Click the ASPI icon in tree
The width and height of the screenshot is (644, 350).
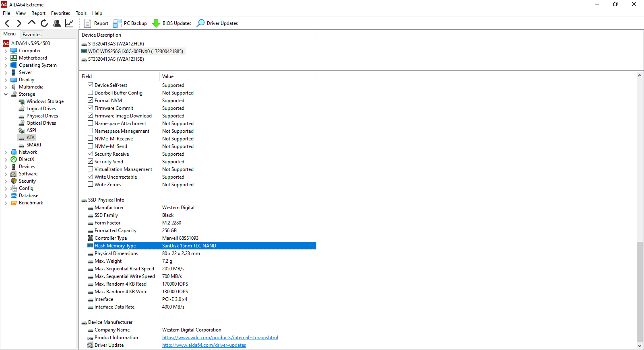click(x=21, y=130)
